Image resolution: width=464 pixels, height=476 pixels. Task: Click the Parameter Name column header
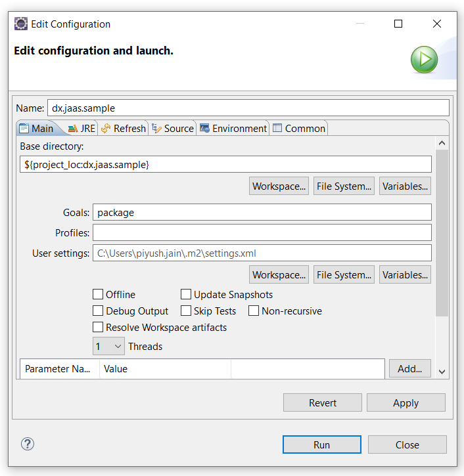click(x=60, y=369)
